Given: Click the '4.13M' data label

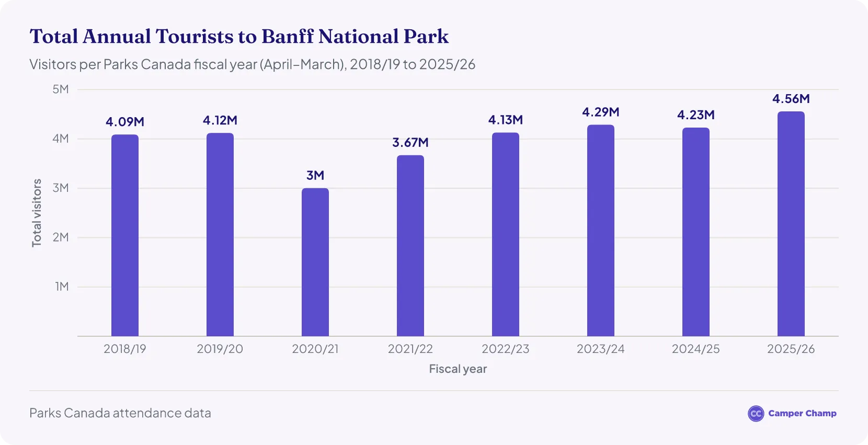Looking at the screenshot, I should [x=506, y=120].
